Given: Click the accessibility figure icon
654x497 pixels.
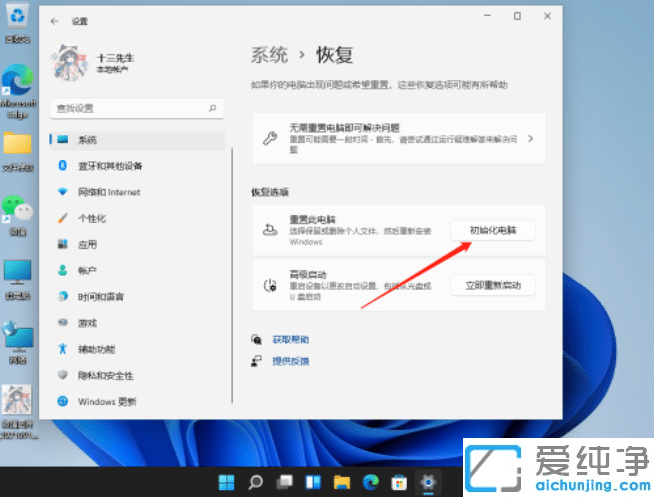Looking at the screenshot, I should [x=63, y=349].
